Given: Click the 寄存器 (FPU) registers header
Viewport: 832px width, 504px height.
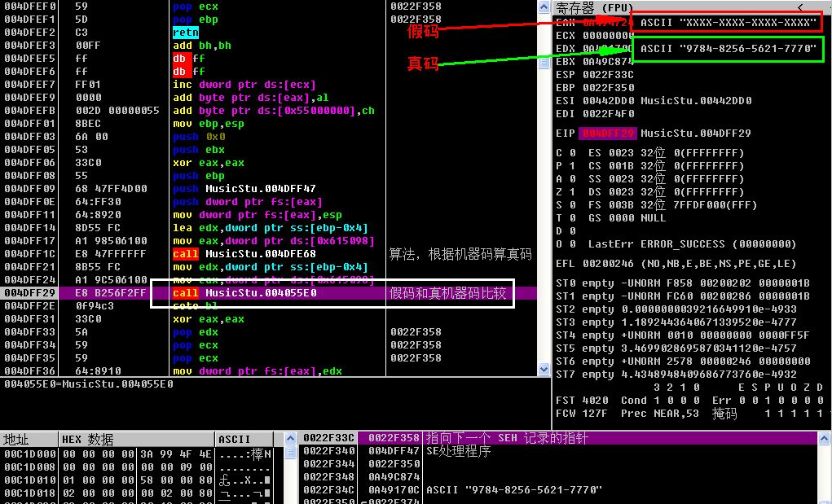Looking at the screenshot, I should click(x=594, y=7).
